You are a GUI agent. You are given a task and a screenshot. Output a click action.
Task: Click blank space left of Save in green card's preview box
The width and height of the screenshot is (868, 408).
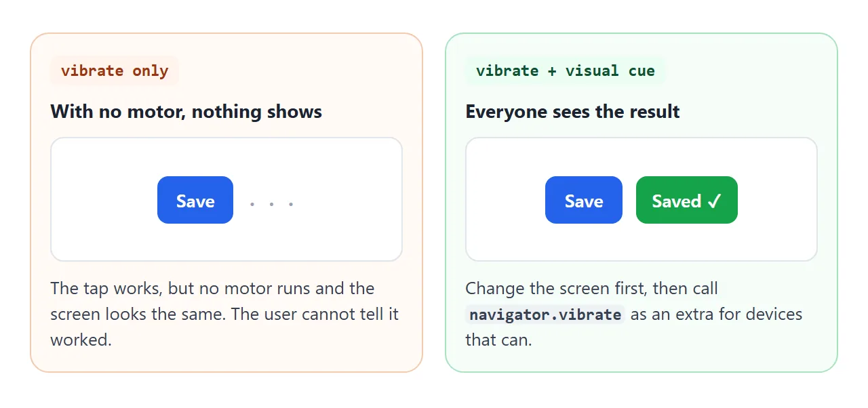[506, 200]
